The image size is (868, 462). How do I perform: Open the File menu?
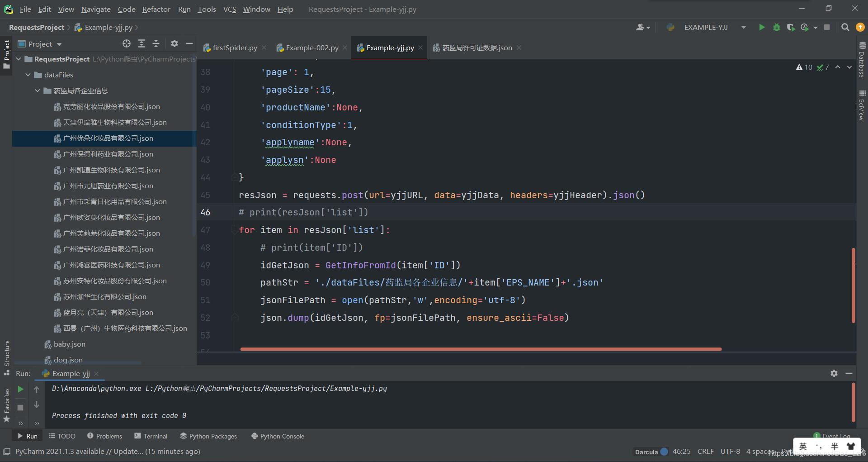pos(25,9)
